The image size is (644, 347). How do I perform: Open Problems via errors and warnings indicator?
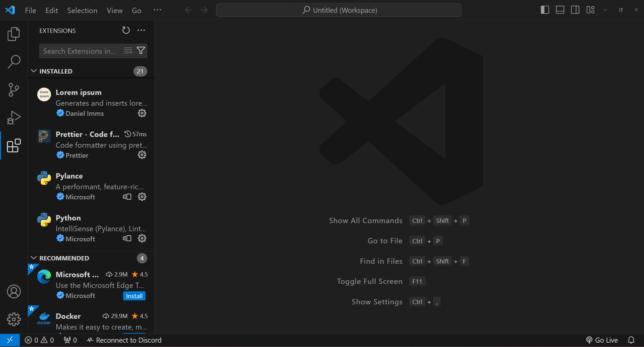[40, 340]
